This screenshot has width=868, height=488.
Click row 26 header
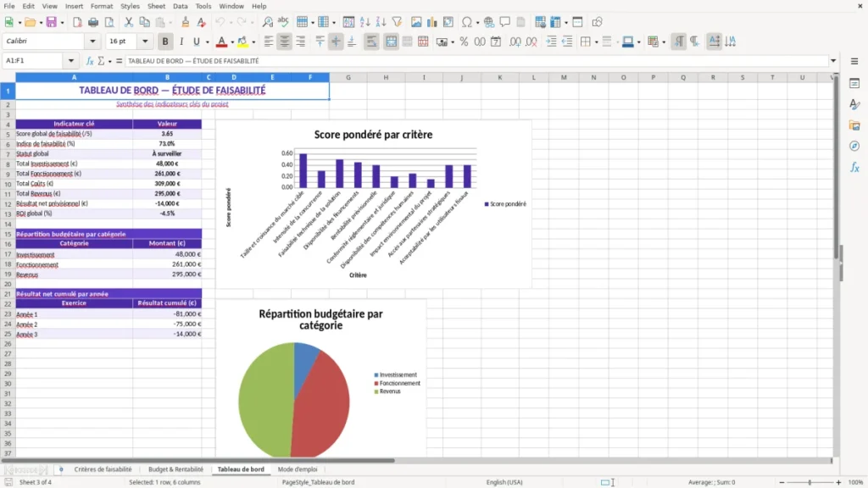(x=8, y=344)
